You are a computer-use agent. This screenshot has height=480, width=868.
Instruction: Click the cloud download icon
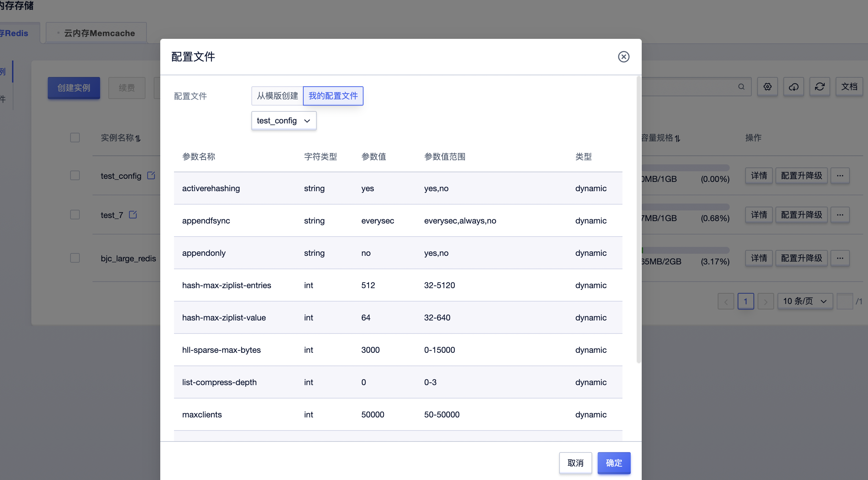click(793, 87)
